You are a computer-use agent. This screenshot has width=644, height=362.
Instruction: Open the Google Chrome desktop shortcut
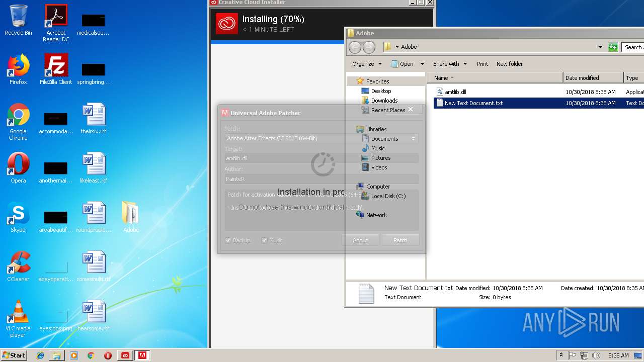(x=18, y=122)
